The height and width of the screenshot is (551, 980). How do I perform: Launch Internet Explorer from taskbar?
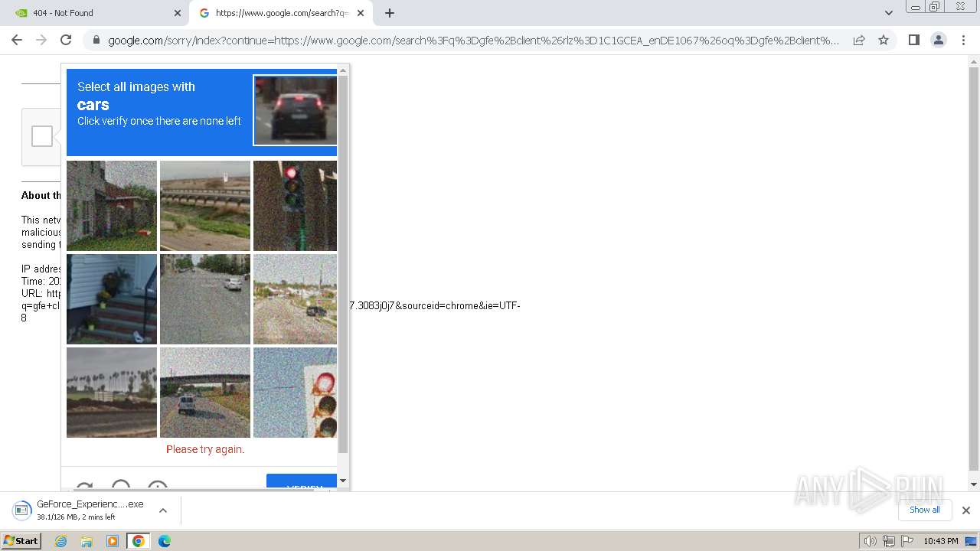click(x=61, y=541)
